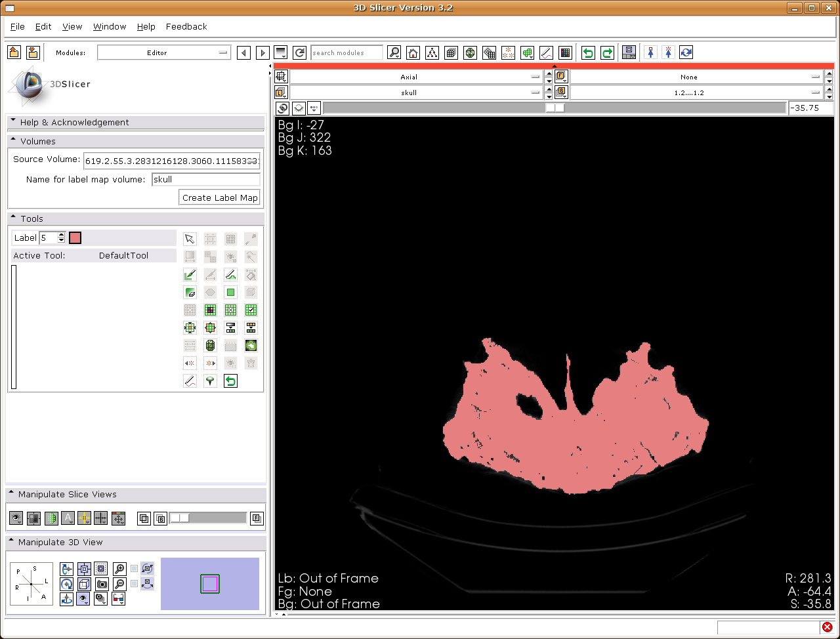Viewport: 840px width, 639px height.
Task: Click the green faceted Make Model icon
Action: click(210, 345)
